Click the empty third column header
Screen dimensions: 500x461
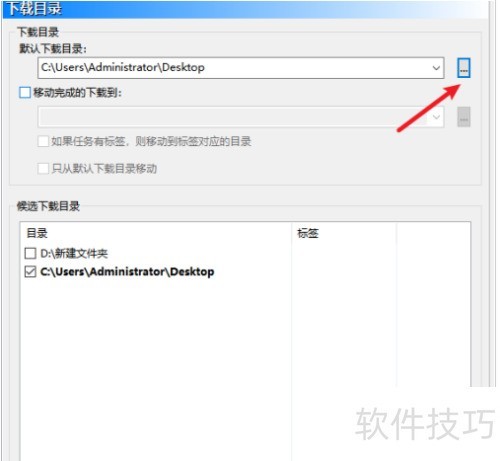coord(433,233)
